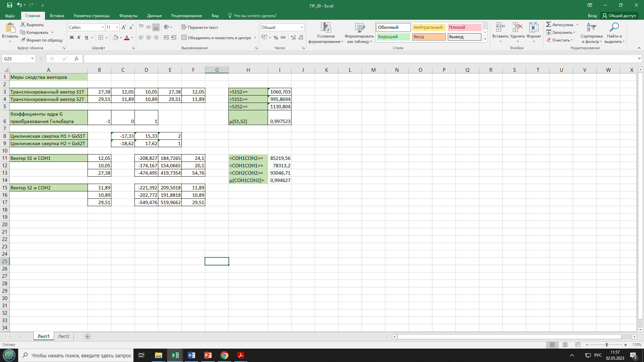This screenshot has width=644, height=362.
Task: Toggle align right in alignment group
Action: tap(156, 38)
